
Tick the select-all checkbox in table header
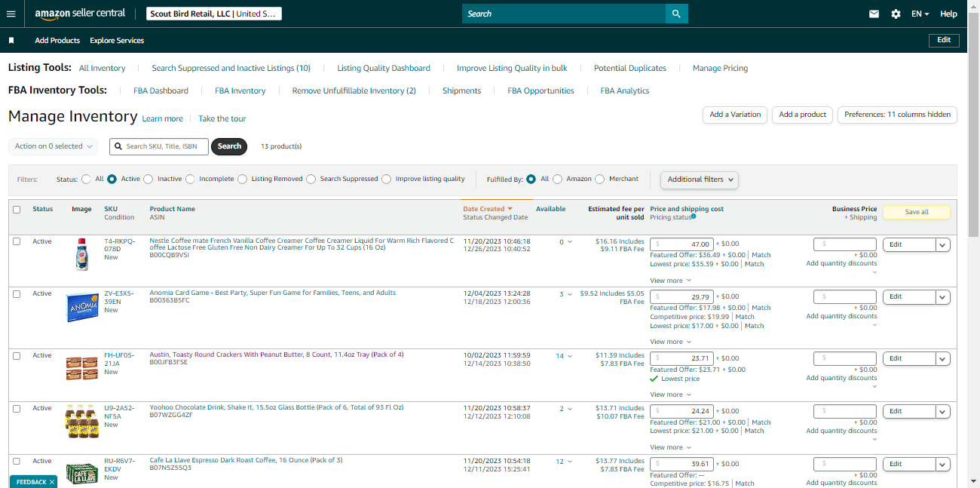17,210
